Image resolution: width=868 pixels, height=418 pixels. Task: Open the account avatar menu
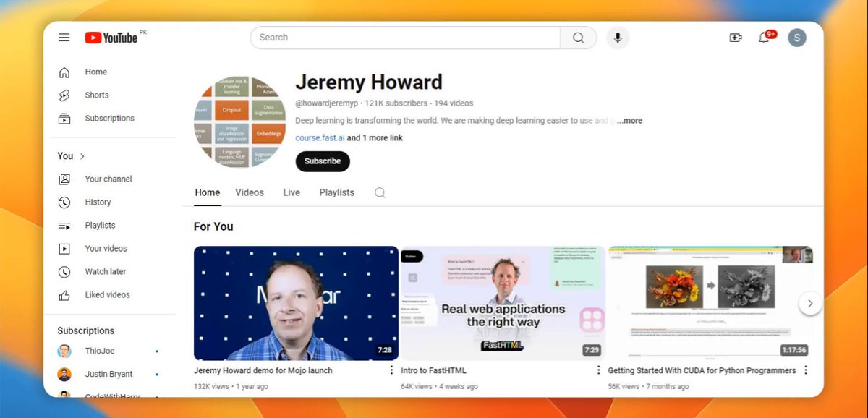(x=797, y=38)
